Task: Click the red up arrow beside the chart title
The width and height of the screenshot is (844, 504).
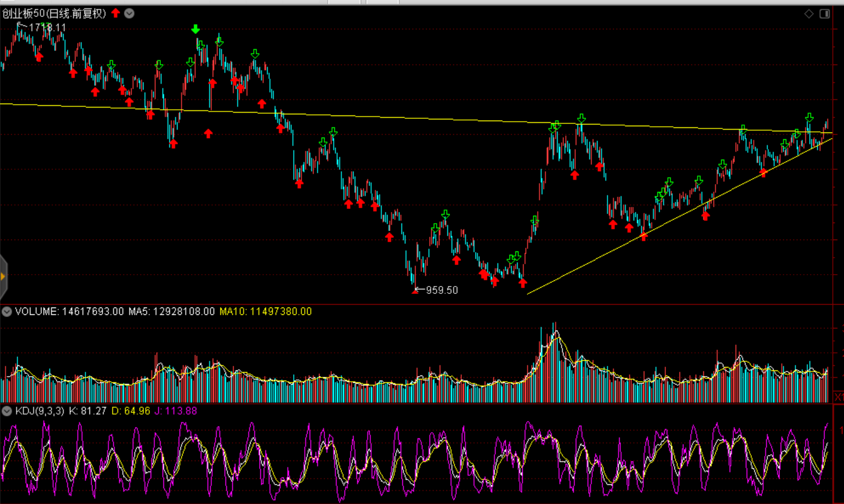Action: pos(116,13)
